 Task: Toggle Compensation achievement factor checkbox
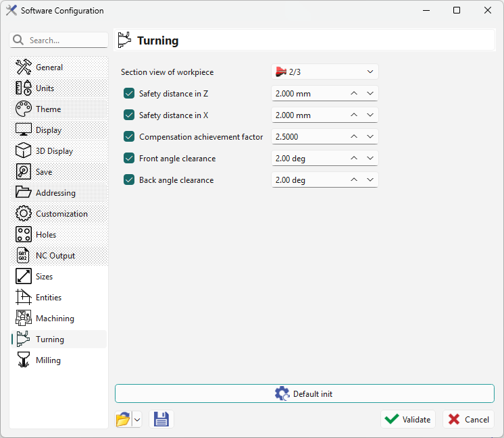click(129, 137)
